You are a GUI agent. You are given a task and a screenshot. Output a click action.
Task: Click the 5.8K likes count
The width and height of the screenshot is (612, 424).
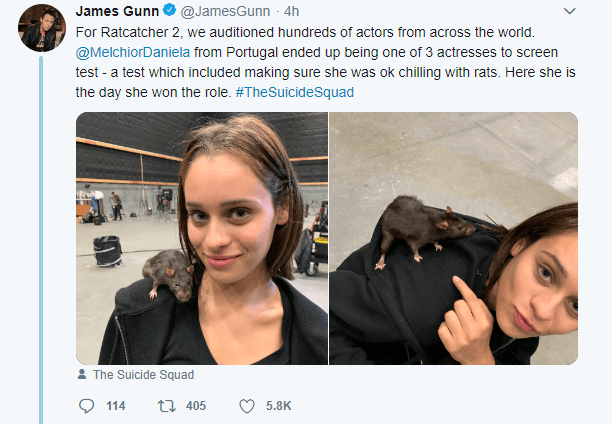(278, 405)
